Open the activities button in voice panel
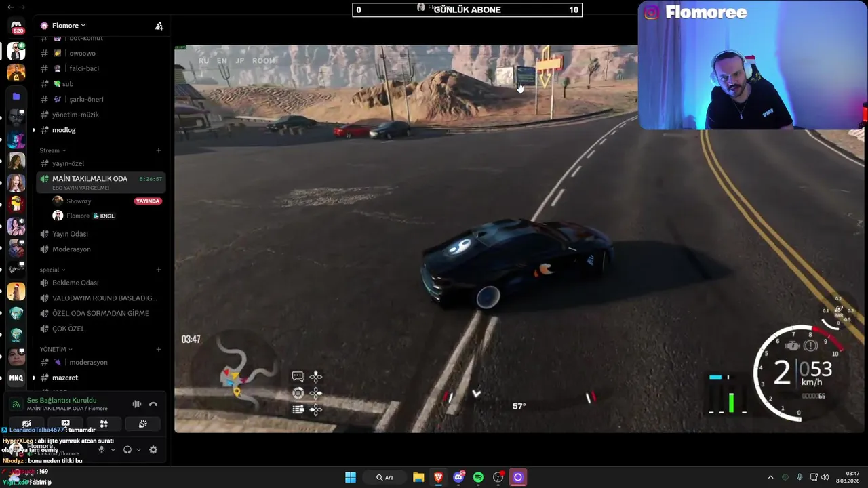 [x=104, y=424]
